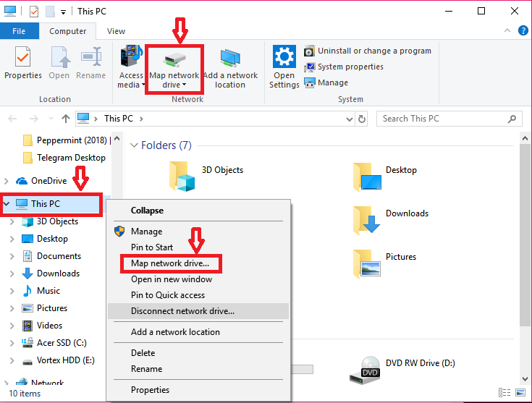Open the Access media ribbon button

pos(131,67)
